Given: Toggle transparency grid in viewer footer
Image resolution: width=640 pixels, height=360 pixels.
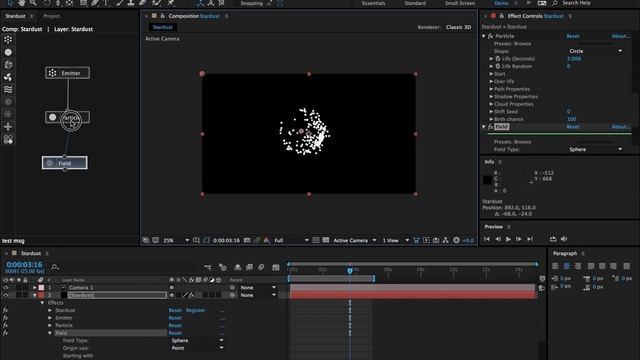Looking at the screenshot, I should 326,240.
